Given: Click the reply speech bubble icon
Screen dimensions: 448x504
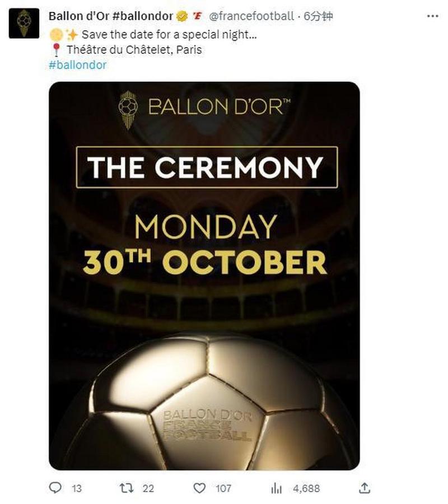Looking at the screenshot, I should tap(55, 488).
